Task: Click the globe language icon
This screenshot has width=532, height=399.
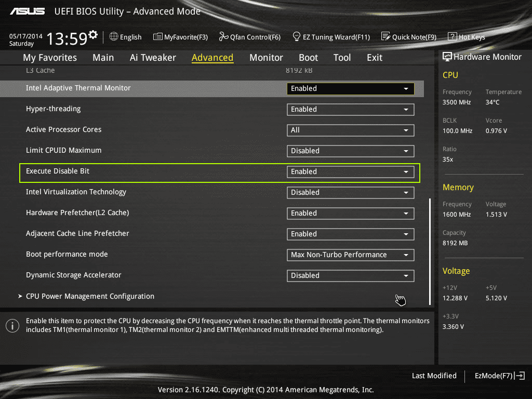Action: tap(114, 36)
